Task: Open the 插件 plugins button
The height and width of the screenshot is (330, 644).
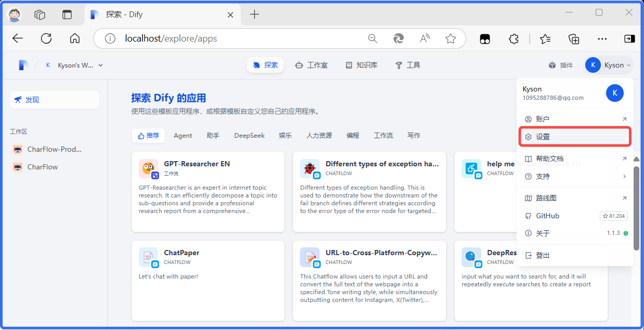Action: tap(561, 65)
